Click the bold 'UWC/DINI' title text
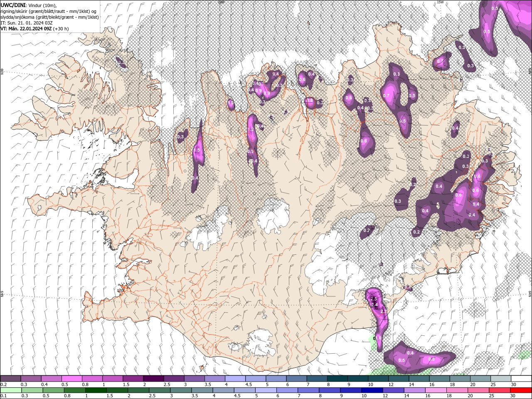Screen dimensions: 532x399 pyautogui.click(x=13, y=5)
